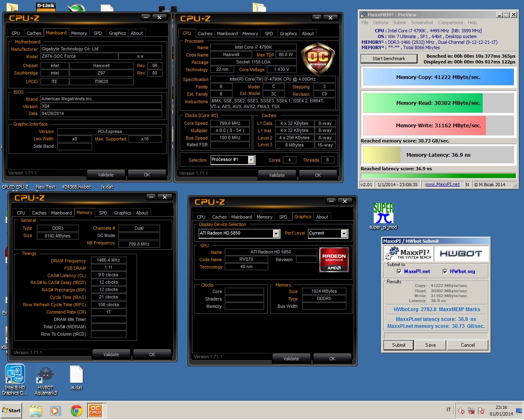
Task: Open the Comparisons menu in MaxxMEM²
Action: pos(451,23)
